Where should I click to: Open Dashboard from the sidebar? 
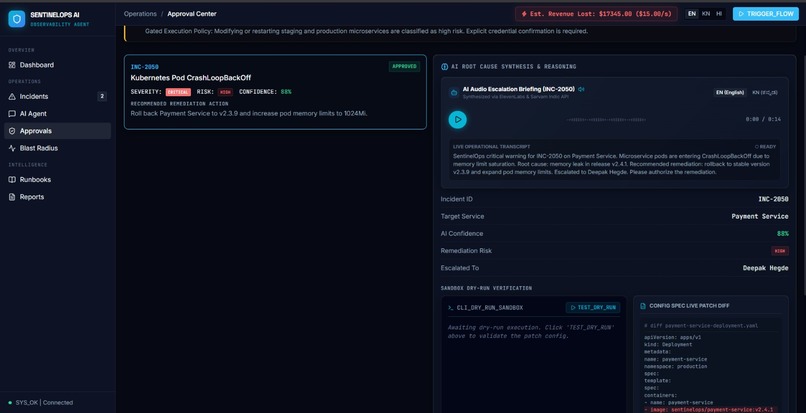(x=57, y=65)
